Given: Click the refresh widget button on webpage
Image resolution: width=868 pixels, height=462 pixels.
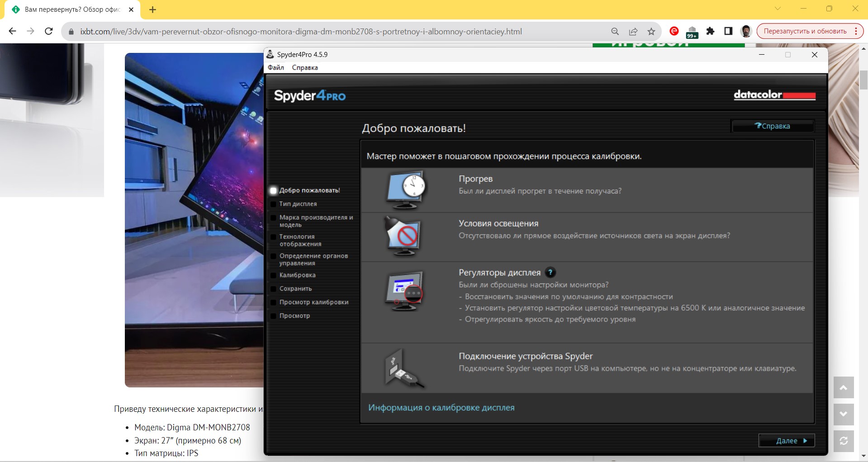Looking at the screenshot, I should (844, 441).
